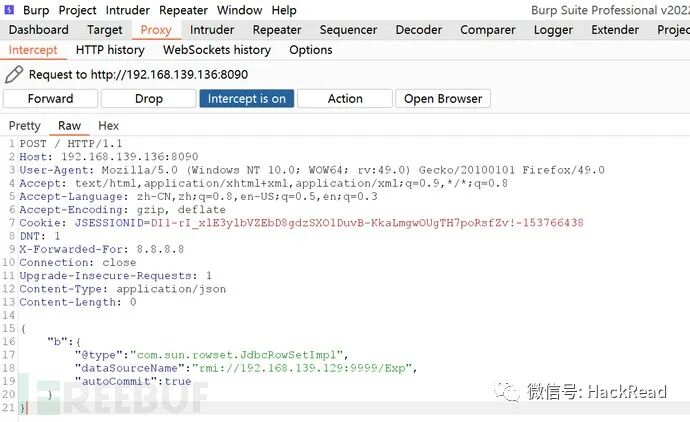
Task: Open the Repeater menu in menu bar
Action: (x=183, y=10)
